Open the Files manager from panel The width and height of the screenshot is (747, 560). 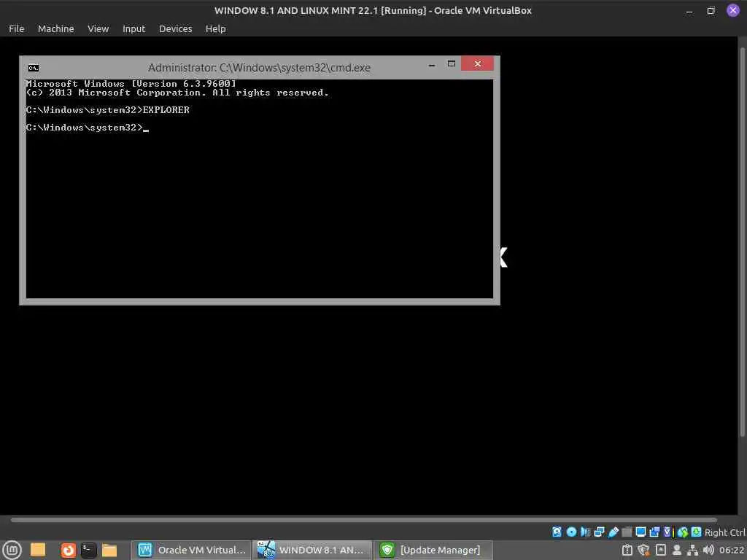point(109,550)
